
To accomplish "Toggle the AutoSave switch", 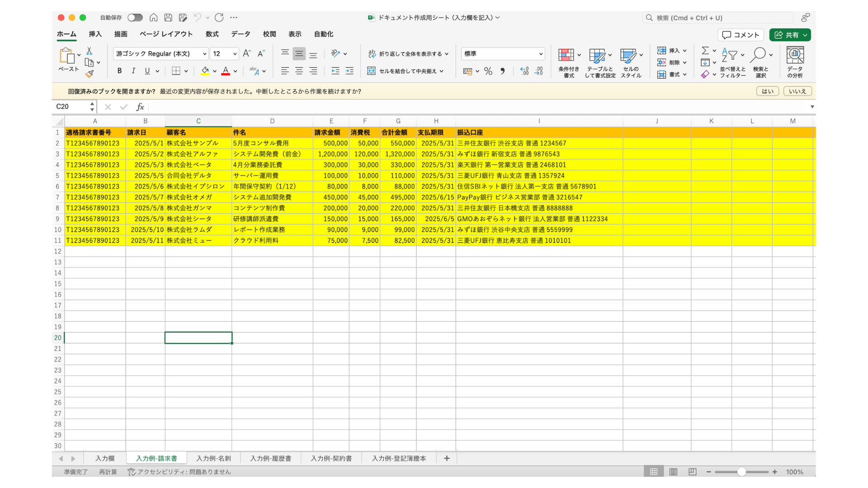I will coord(135,18).
